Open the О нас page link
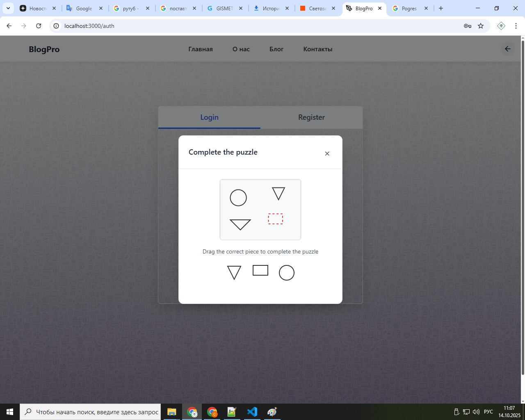525x420 pixels. click(241, 49)
